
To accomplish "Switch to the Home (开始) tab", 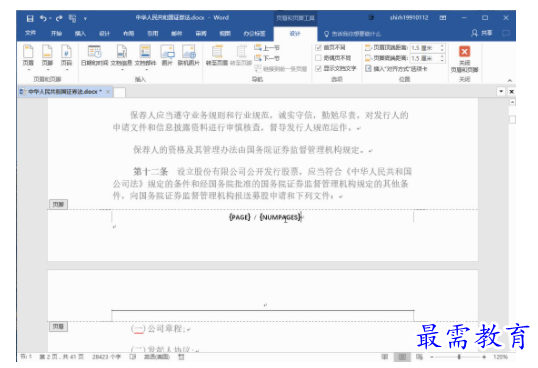I will 56,33.
